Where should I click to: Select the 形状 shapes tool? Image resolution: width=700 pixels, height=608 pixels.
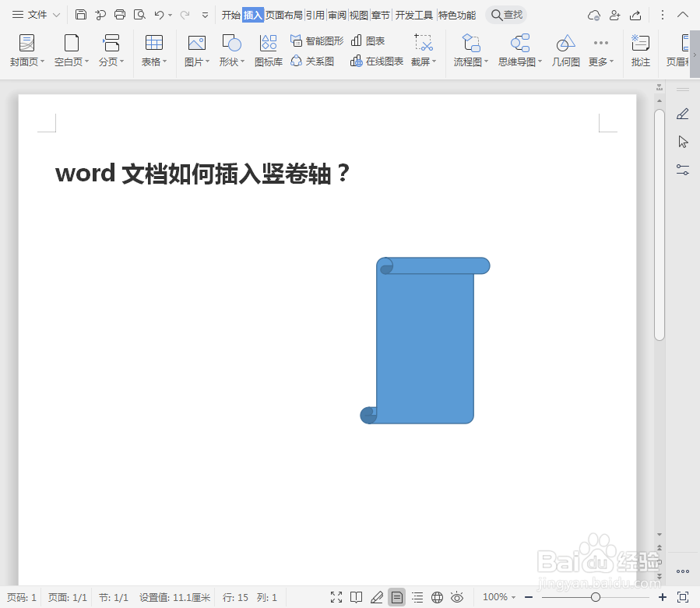pyautogui.click(x=230, y=48)
